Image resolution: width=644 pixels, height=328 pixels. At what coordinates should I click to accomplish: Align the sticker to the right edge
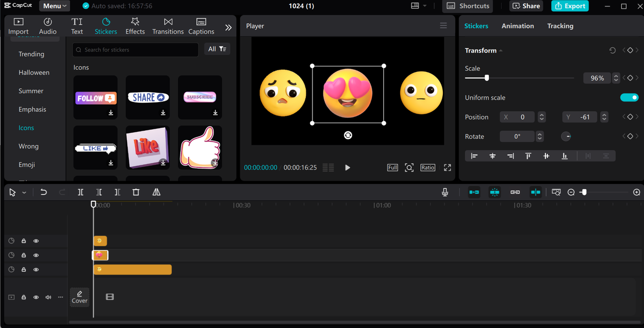click(x=511, y=156)
